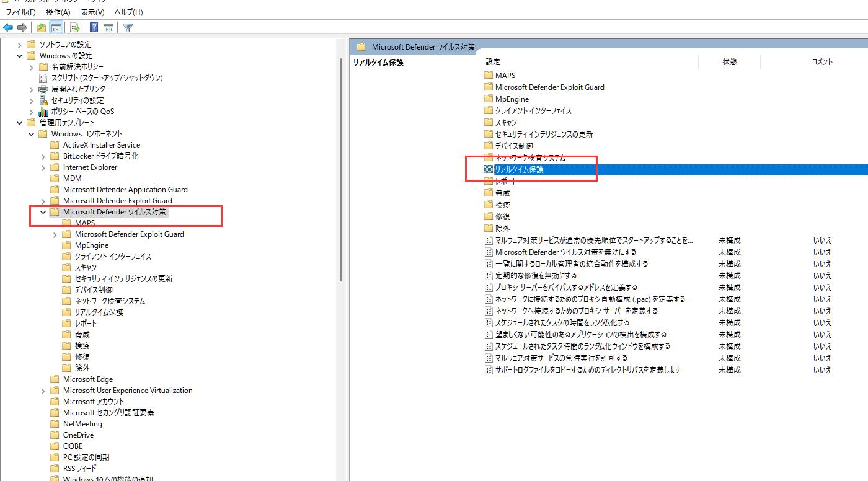The height and width of the screenshot is (481, 868).
Task: Collapse the 管理用テンプレート node
Action: [x=19, y=123]
